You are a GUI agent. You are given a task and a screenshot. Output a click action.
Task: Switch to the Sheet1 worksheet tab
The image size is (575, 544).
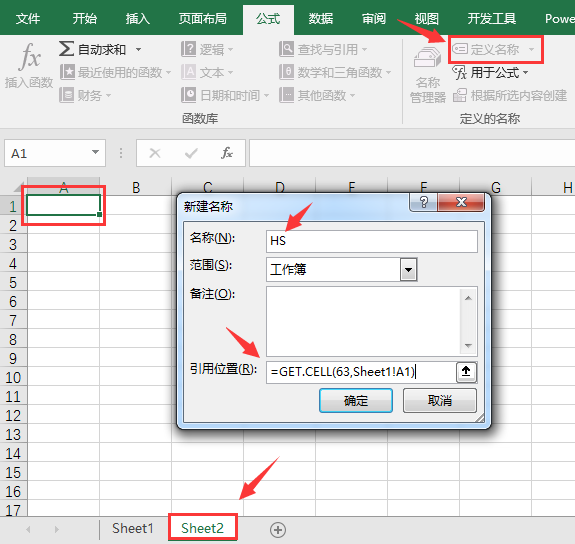coord(132,529)
